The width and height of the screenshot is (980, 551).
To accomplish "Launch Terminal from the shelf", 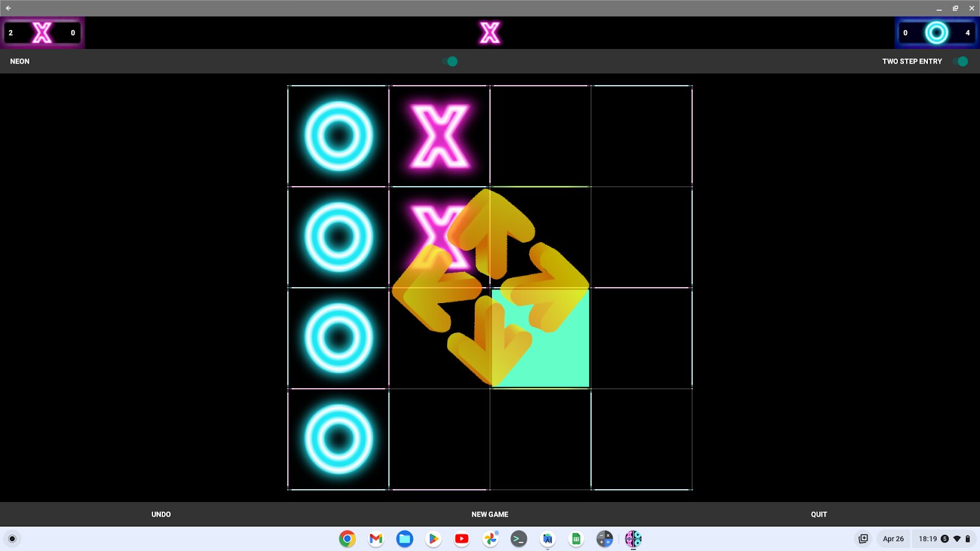I will coord(519,539).
